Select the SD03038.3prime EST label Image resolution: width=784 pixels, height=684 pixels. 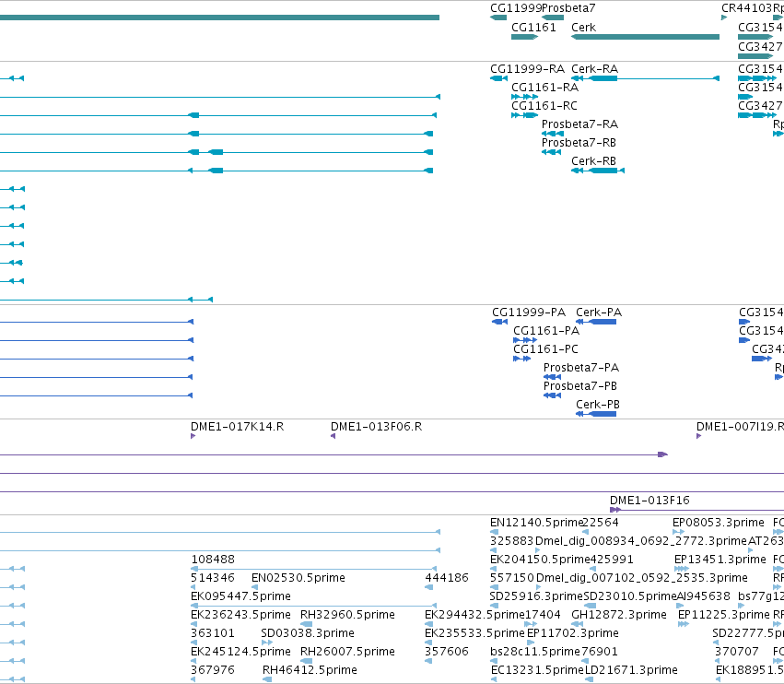point(308,633)
